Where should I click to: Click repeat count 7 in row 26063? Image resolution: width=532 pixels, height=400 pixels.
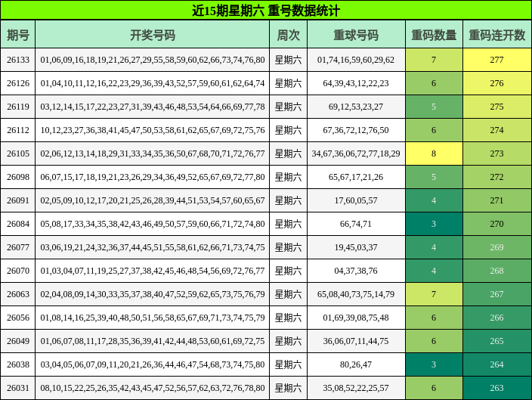(434, 294)
